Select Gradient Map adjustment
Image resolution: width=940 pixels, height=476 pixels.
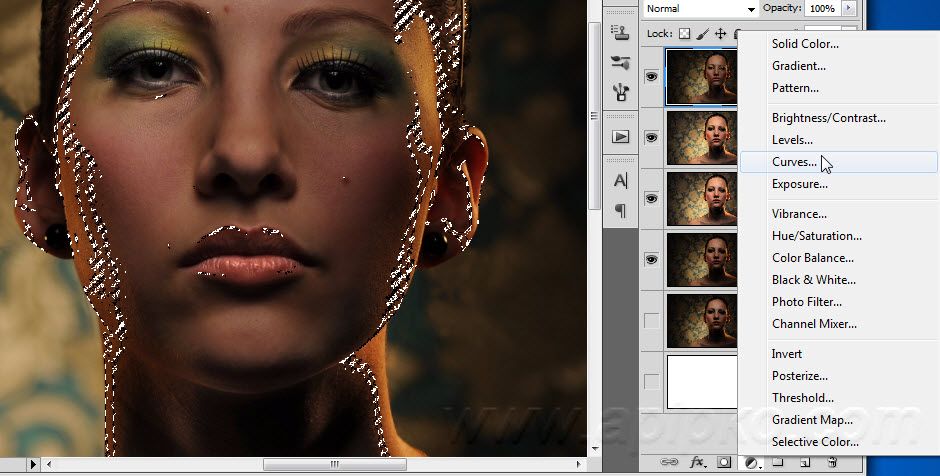812,420
